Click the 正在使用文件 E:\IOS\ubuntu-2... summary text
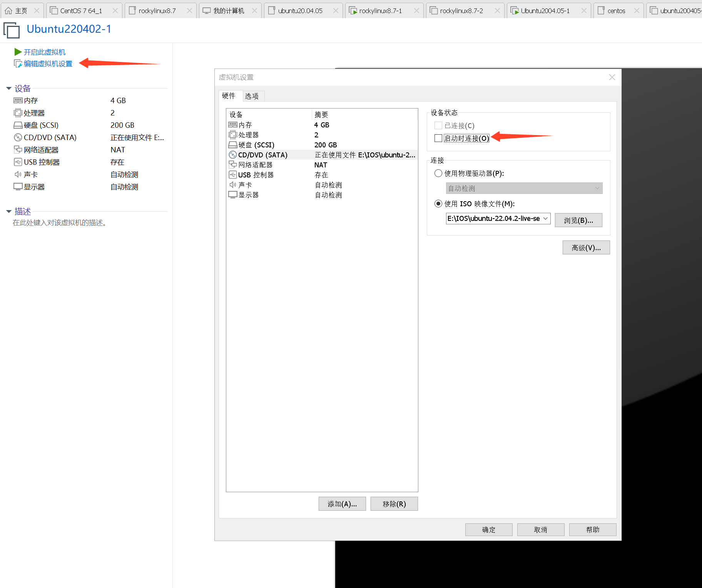This screenshot has height=588, width=702. click(365, 155)
